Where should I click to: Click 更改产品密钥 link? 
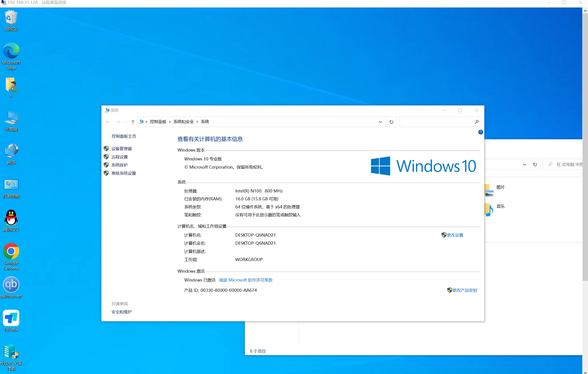click(465, 290)
